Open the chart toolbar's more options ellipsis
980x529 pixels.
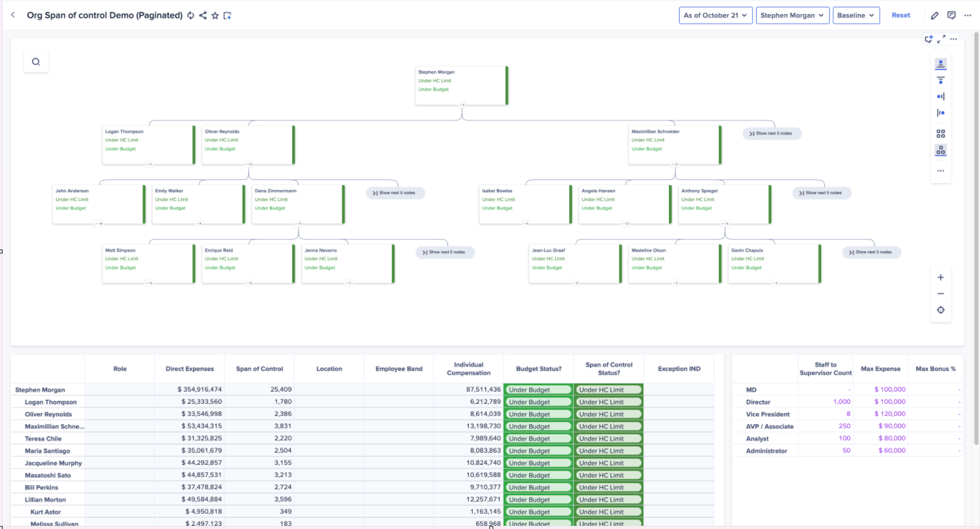[941, 171]
